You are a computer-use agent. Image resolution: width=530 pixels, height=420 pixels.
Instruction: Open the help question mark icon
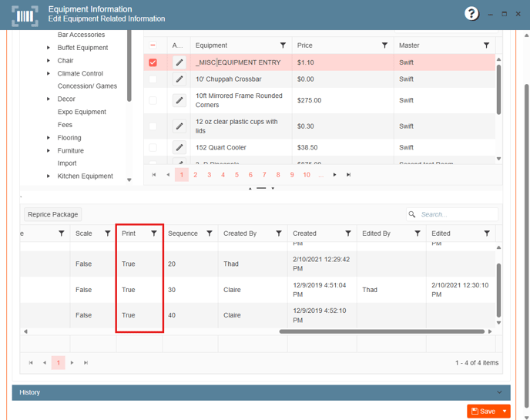[x=471, y=14]
